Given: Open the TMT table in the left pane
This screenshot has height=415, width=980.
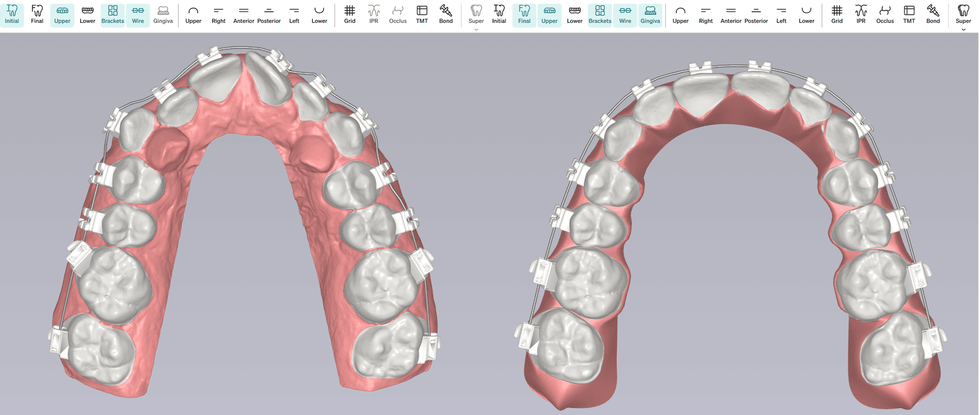Looking at the screenshot, I should [x=422, y=14].
